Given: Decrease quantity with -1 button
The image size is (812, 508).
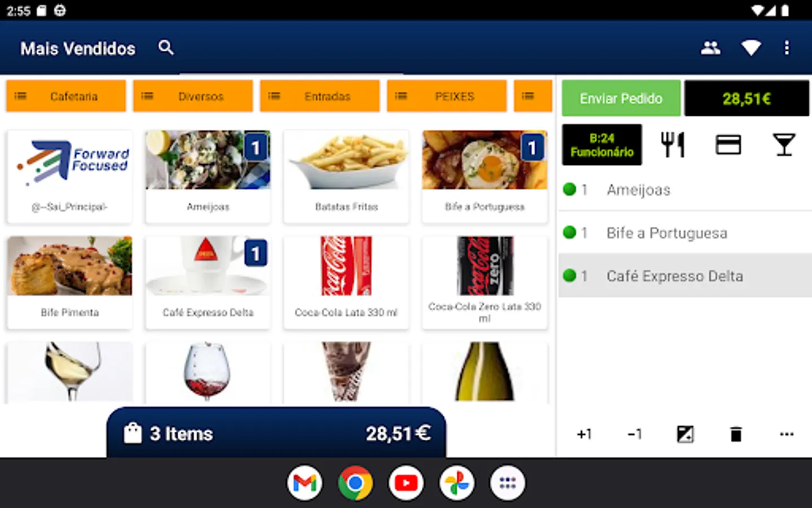Looking at the screenshot, I should pos(634,434).
